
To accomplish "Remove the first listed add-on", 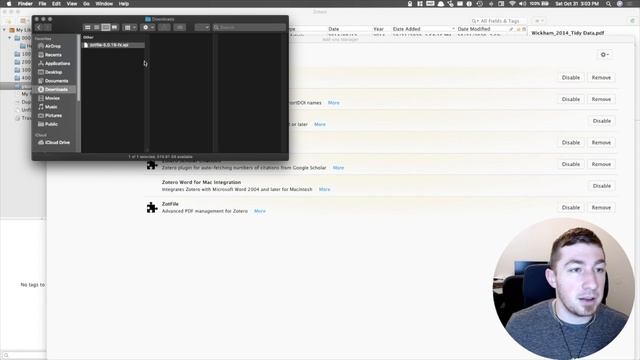I will click(x=601, y=78).
